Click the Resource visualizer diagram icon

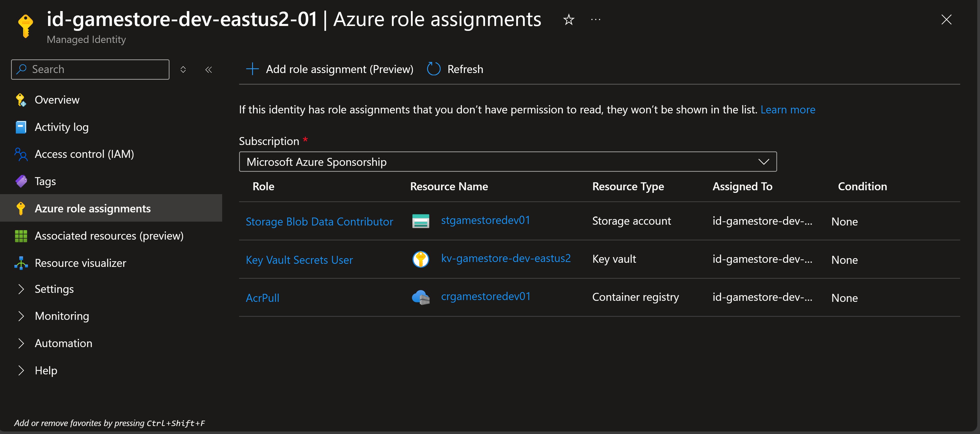(x=21, y=263)
